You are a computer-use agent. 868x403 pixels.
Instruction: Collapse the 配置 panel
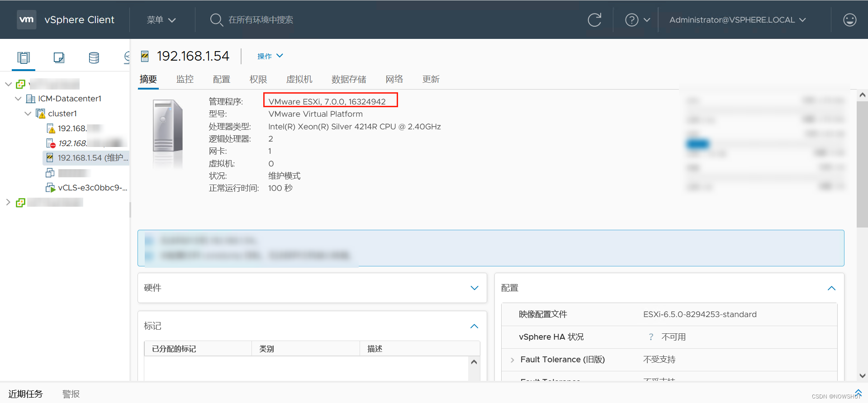pyautogui.click(x=831, y=288)
